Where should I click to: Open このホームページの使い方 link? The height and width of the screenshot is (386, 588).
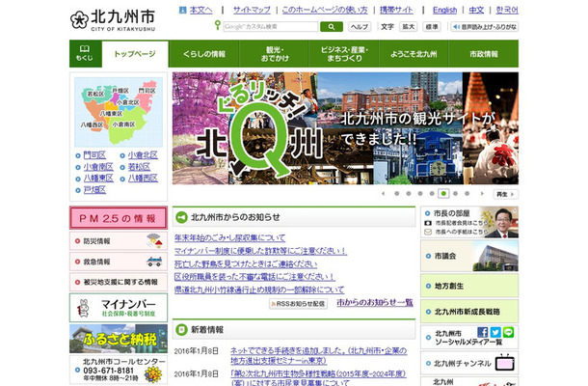click(x=325, y=11)
